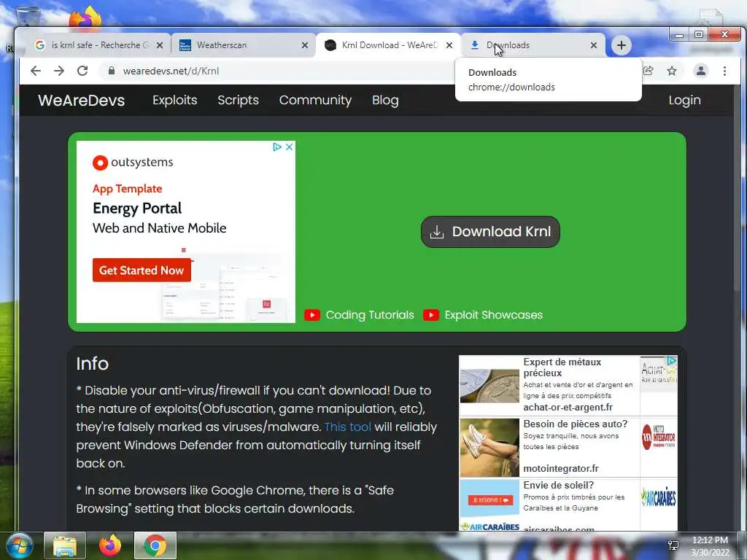Click the AdChoices triangle on outsystems ad
This screenshot has height=560, width=747.
point(276,147)
